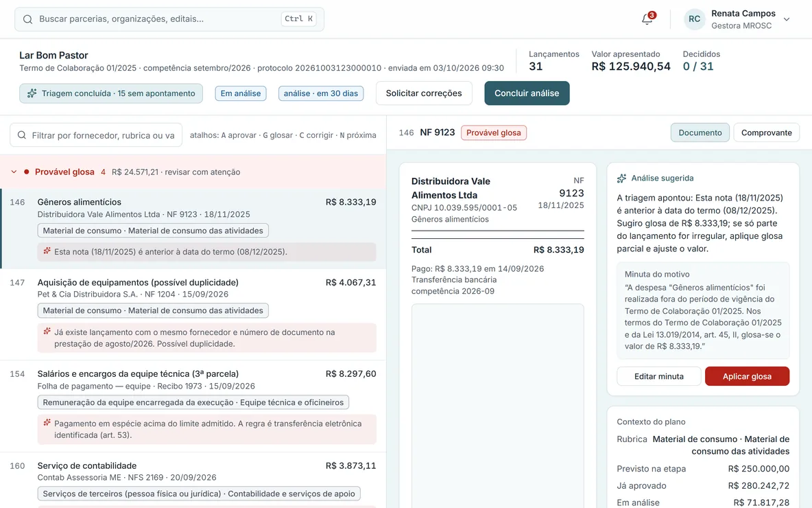Image resolution: width=812 pixels, height=508 pixels.
Task: Switch to the Documento tab
Action: tap(700, 132)
